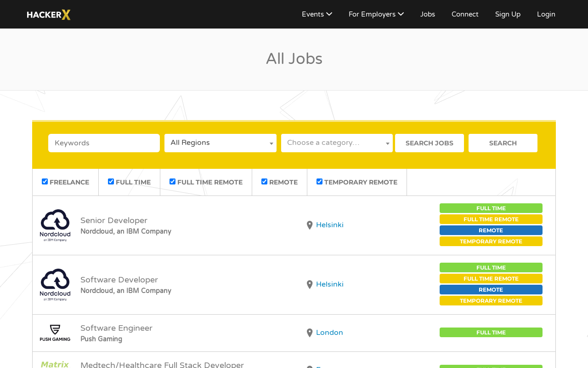The image size is (588, 368).
Task: Expand the Events menu
Action: coord(317,14)
